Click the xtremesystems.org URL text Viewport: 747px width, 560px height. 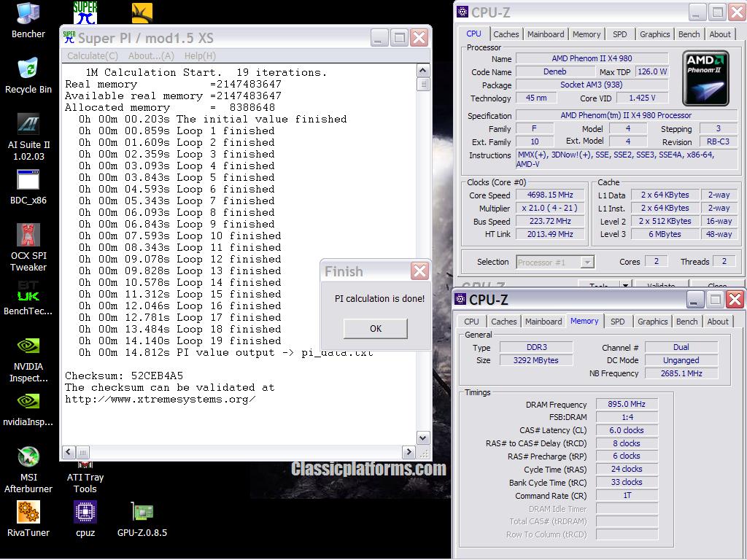click(x=160, y=399)
